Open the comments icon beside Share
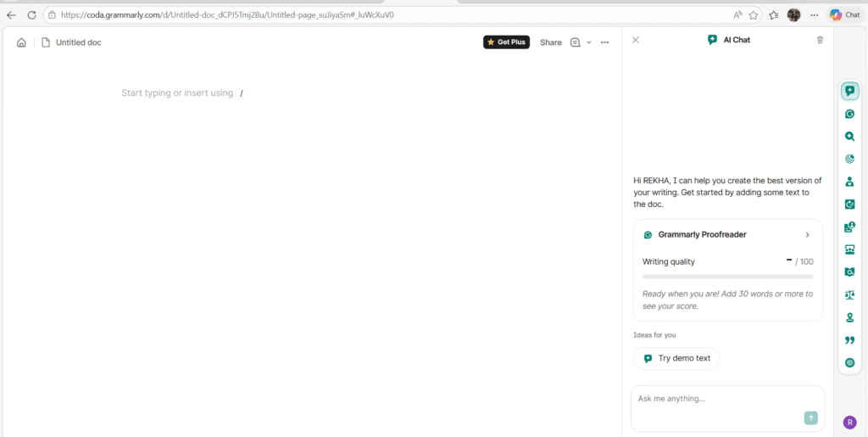868x437 pixels. [576, 42]
